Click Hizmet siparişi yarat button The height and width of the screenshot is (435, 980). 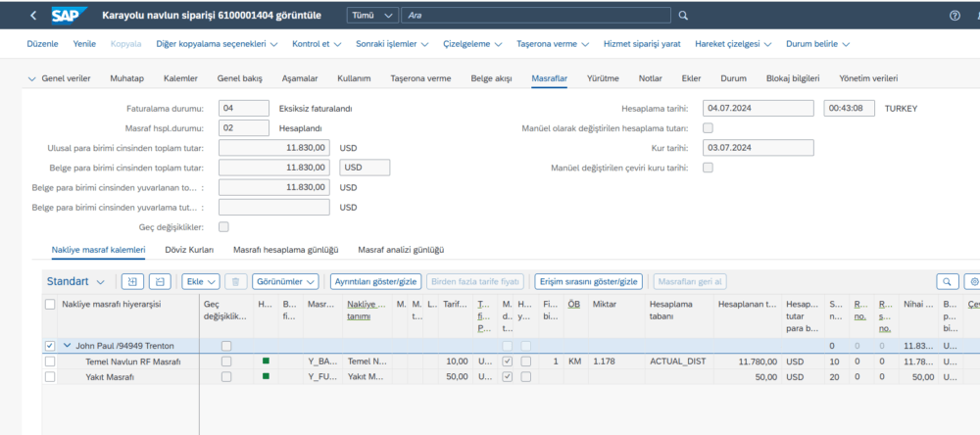642,44
